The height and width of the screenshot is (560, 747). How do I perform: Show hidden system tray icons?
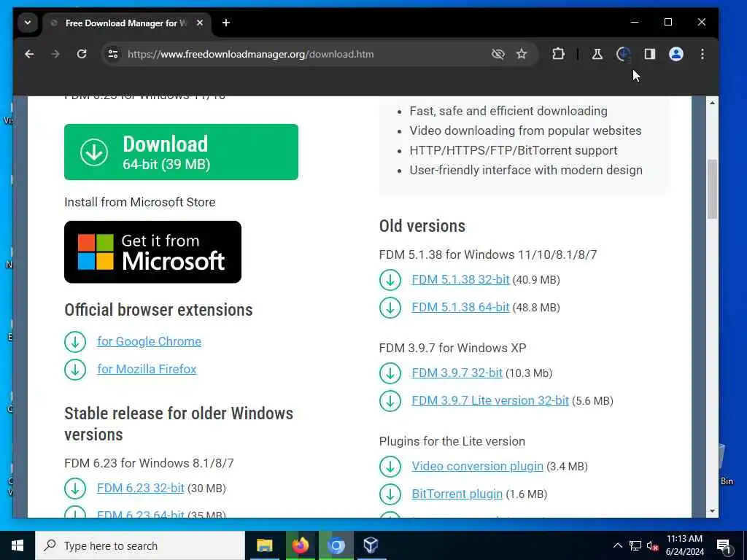(x=617, y=545)
